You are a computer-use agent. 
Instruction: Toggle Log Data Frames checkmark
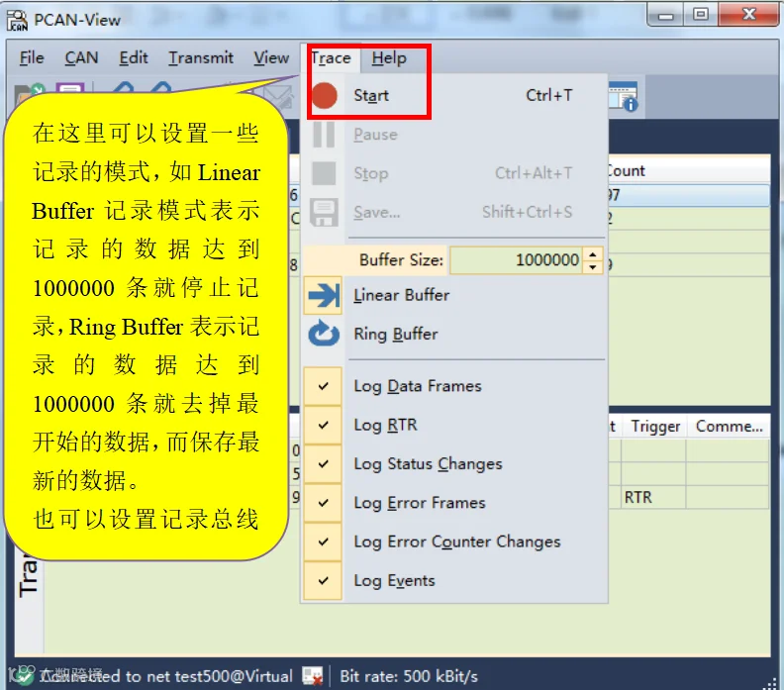click(323, 386)
